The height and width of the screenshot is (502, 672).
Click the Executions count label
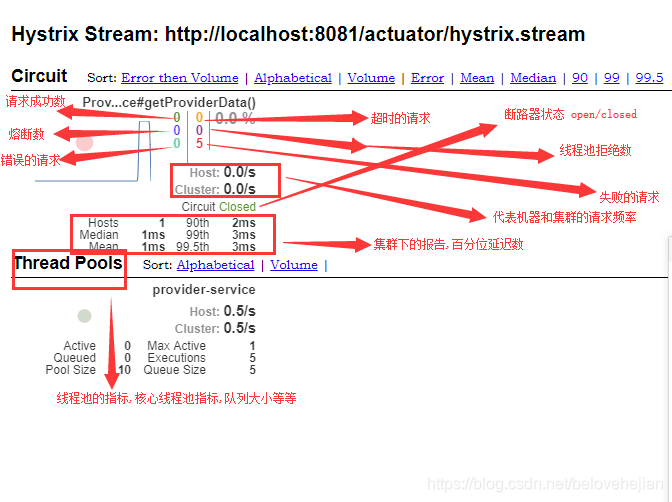click(177, 358)
